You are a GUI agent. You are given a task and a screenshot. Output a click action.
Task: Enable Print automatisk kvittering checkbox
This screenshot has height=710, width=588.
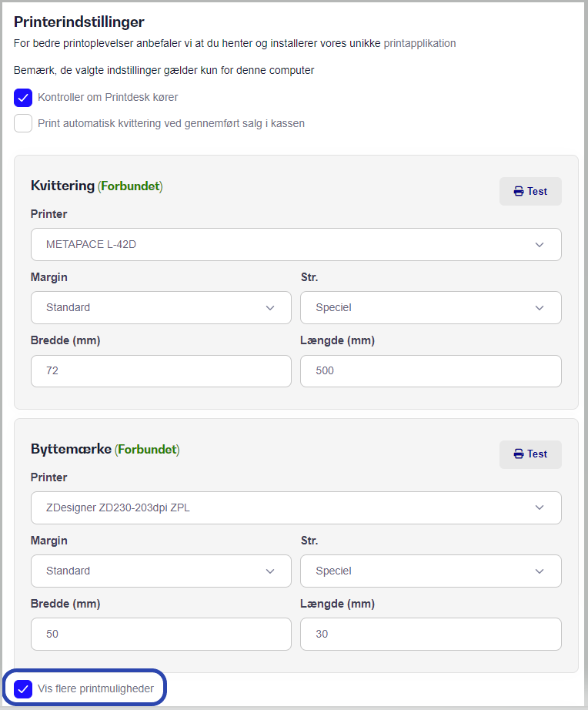23,123
